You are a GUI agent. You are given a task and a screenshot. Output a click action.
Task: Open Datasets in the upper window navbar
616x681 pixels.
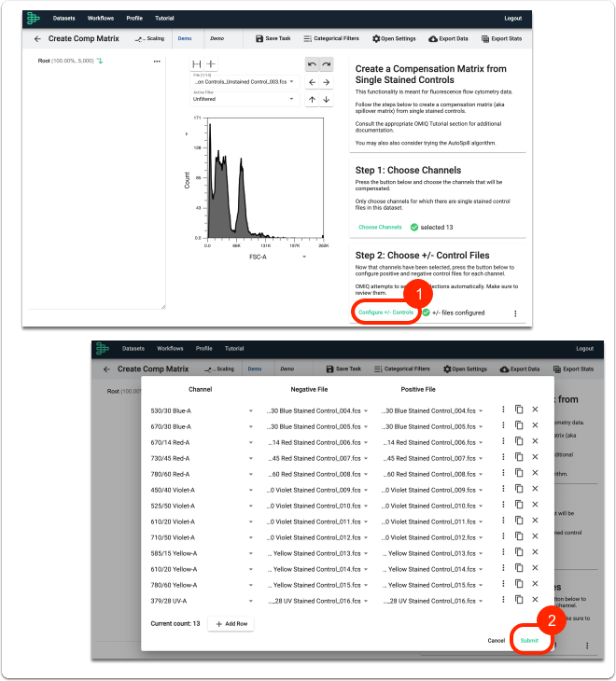click(x=63, y=19)
